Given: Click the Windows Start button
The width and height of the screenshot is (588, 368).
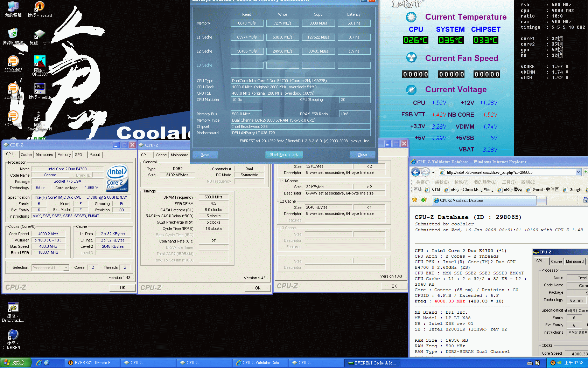Looking at the screenshot, I should coord(16,363).
